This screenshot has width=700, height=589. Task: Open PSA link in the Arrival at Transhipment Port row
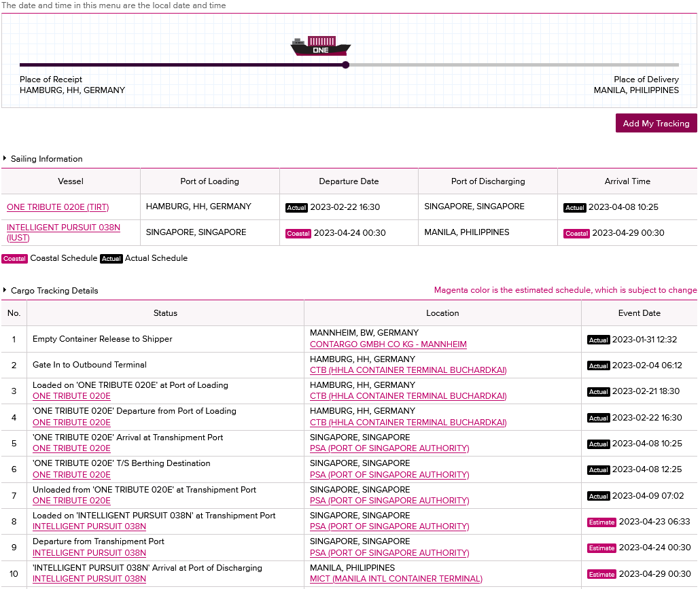[389, 448]
